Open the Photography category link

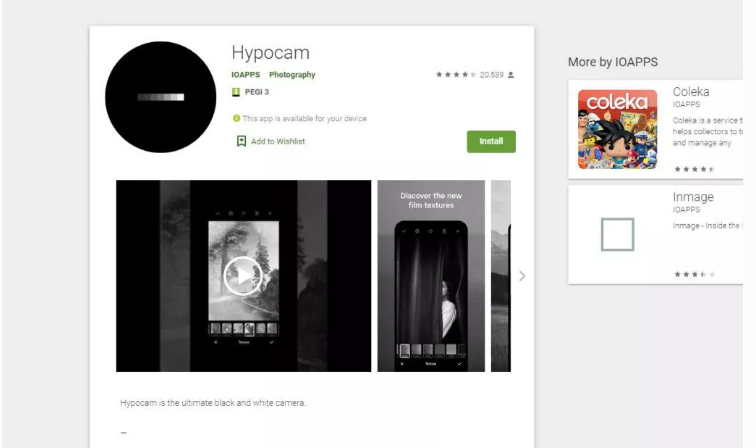292,75
